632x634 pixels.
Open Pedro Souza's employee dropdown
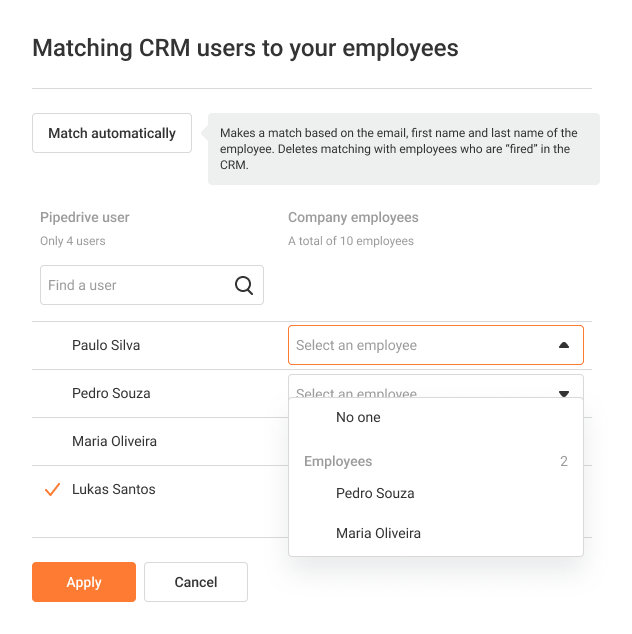coord(435,387)
